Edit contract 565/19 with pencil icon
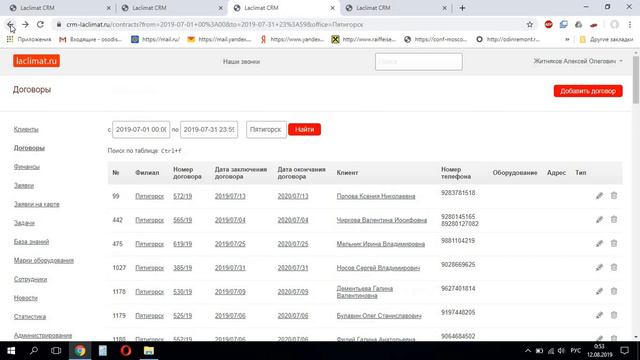640x360 pixels. click(x=599, y=220)
